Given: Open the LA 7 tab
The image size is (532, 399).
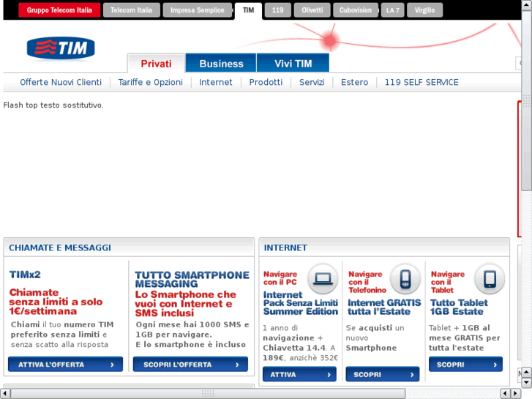Looking at the screenshot, I should [x=392, y=10].
